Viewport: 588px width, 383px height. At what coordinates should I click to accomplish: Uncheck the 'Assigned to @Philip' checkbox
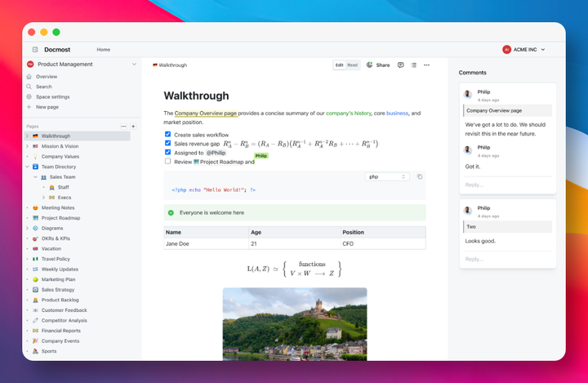pos(167,152)
